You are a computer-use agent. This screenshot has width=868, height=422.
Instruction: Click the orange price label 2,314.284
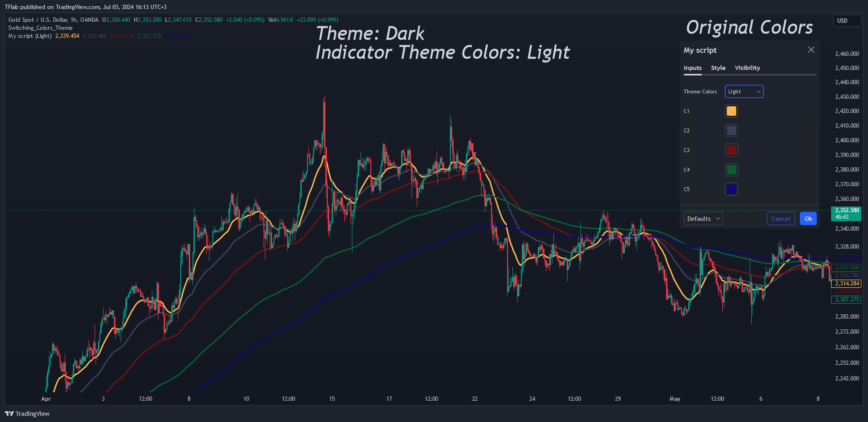(x=846, y=284)
